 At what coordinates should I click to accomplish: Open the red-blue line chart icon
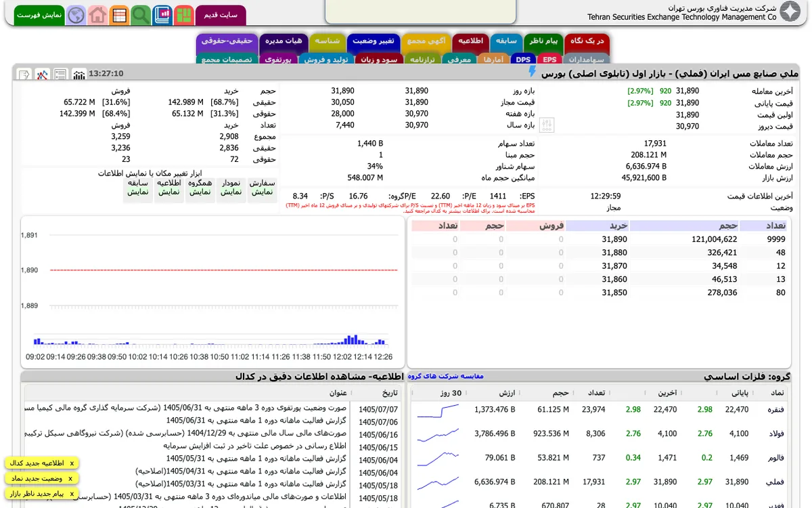(43, 74)
